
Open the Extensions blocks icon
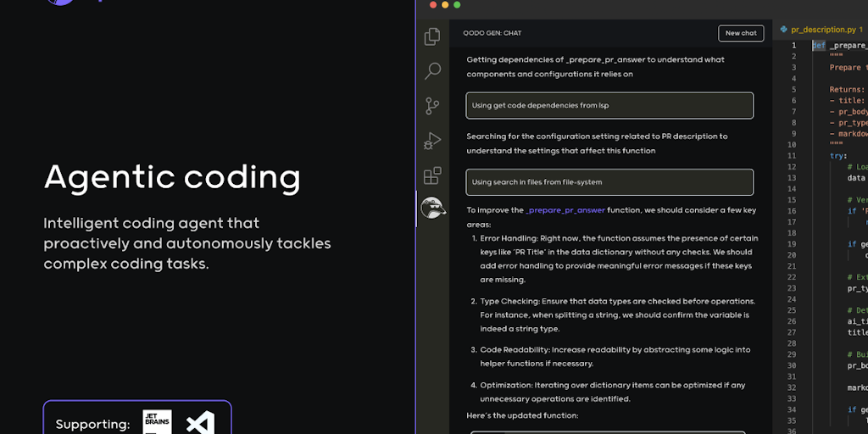(432, 175)
